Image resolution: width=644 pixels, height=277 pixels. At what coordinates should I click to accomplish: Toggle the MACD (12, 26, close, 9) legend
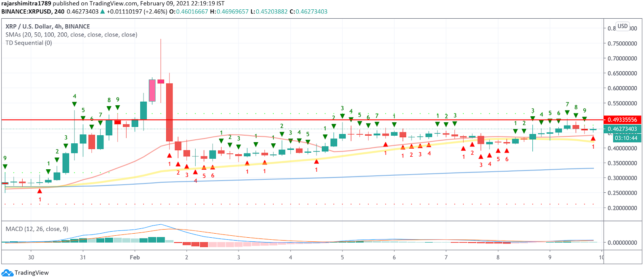tap(37, 229)
